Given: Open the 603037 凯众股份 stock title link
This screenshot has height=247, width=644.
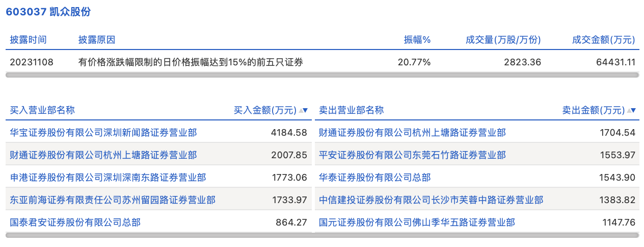Looking at the screenshot, I should (48, 12).
